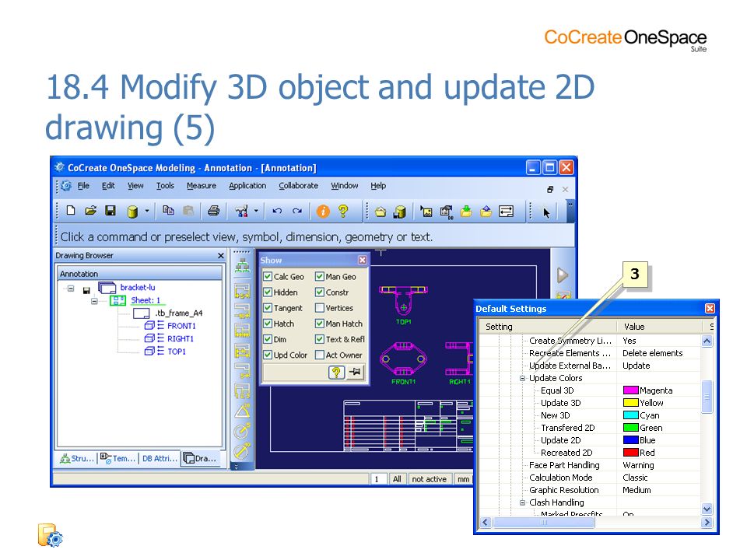Screen dimensions: 747x560
Task: Click the Save floppy disk icon
Action: pos(110,211)
